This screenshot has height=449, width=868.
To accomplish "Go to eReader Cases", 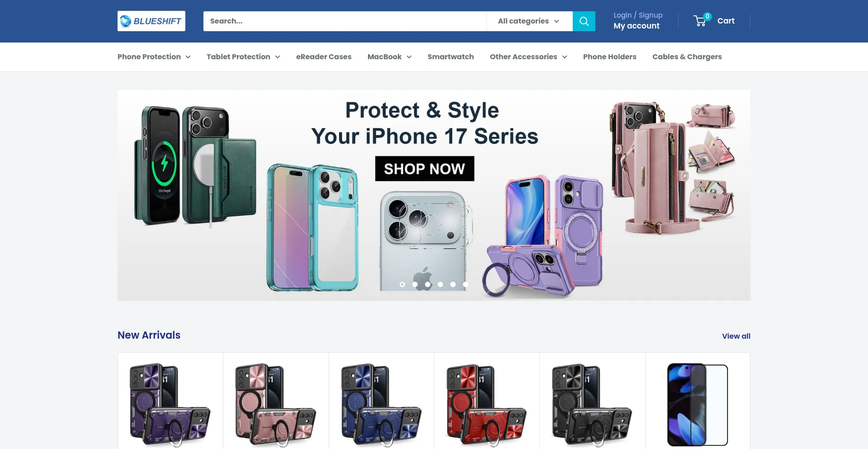I will [x=324, y=57].
